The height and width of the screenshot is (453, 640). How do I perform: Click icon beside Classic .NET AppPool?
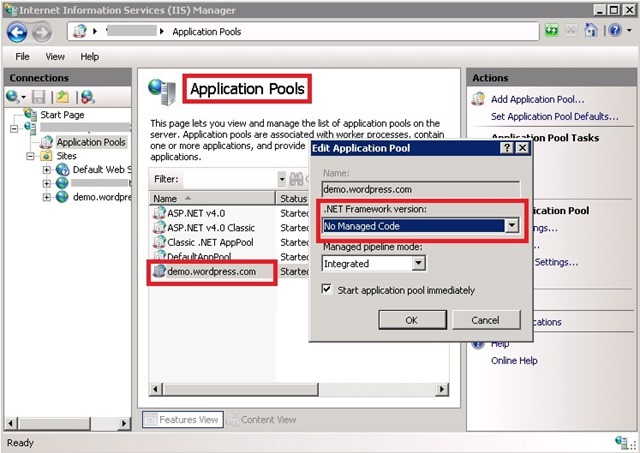click(159, 242)
